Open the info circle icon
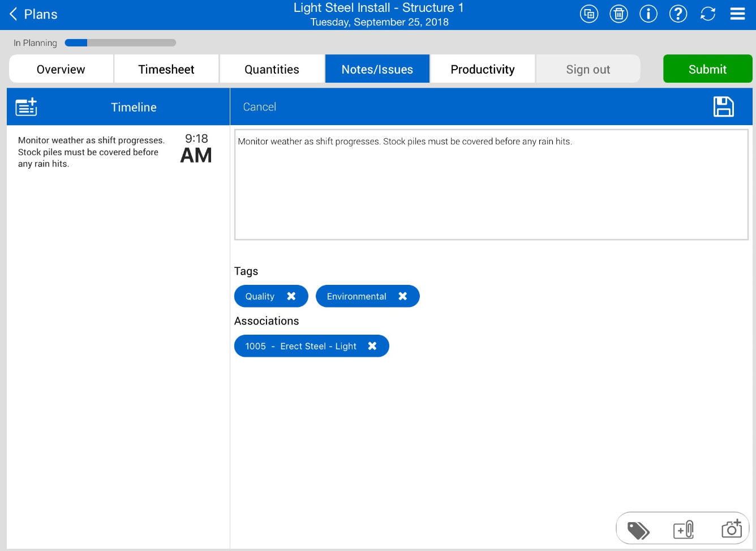Screen dimensions: 756x551 648,14
